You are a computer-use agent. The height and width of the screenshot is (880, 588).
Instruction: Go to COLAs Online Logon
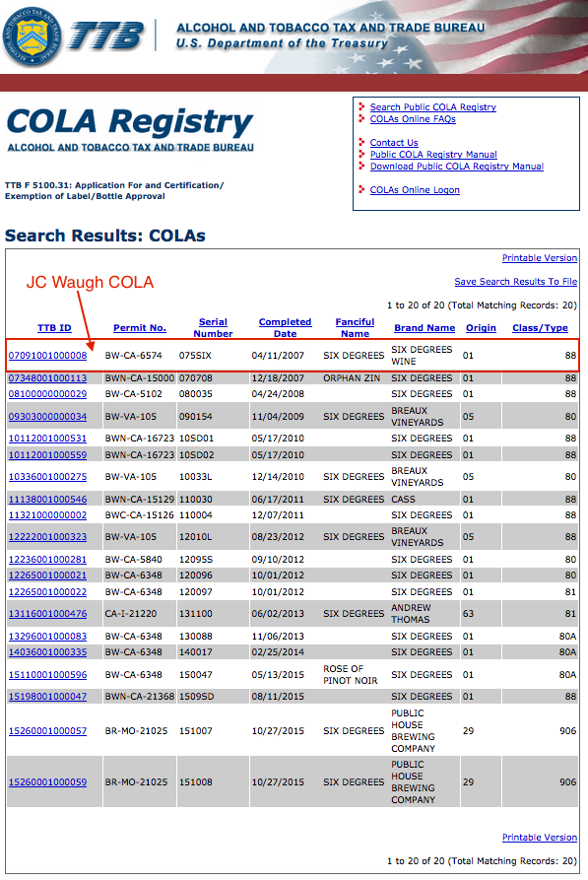click(x=415, y=189)
